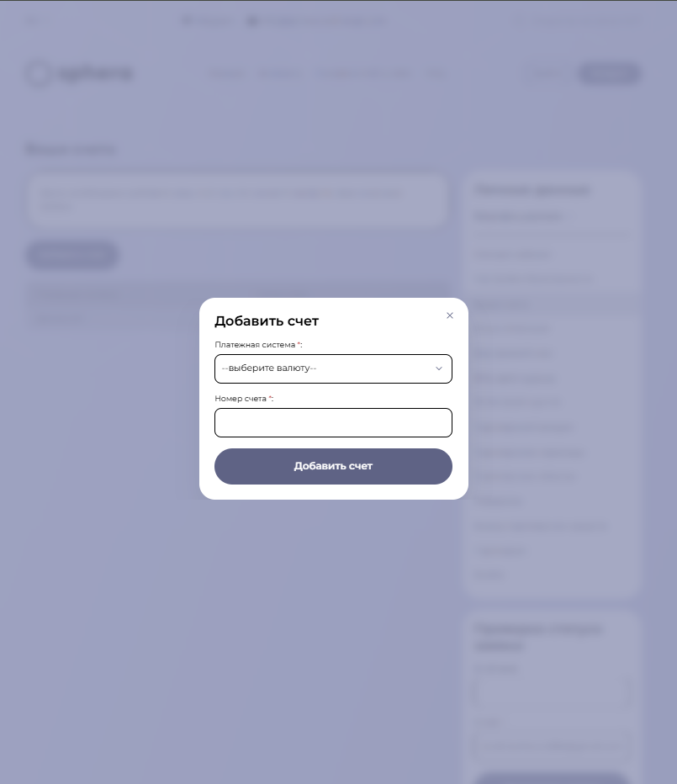The height and width of the screenshot is (784, 677).
Task: Click the outlined header button beside dark pill
Action: 544,73
